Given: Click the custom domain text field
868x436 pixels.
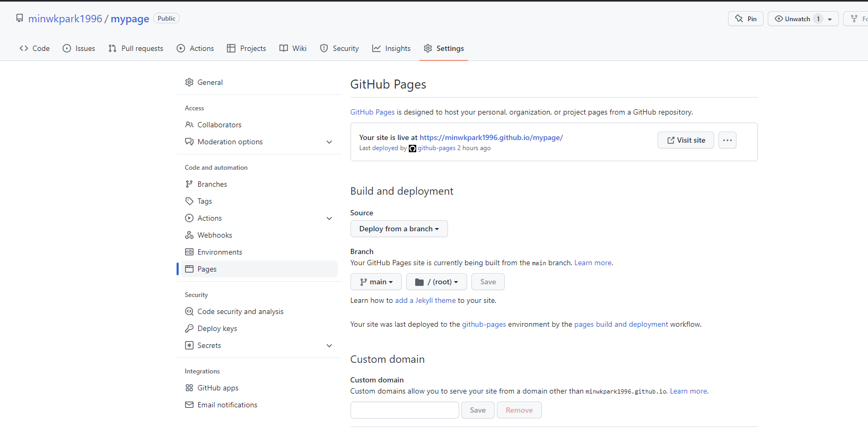Looking at the screenshot, I should pos(405,410).
